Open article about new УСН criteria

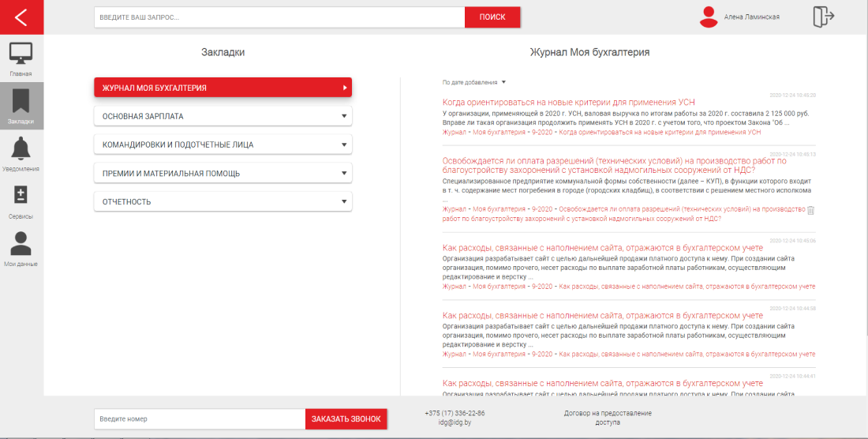pos(568,103)
